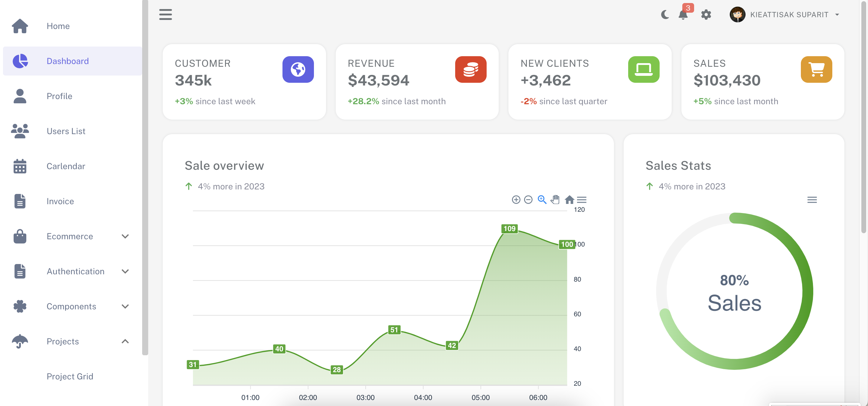The height and width of the screenshot is (406, 868).
Task: Open the Sale overview chart menu icon
Action: point(582,200)
